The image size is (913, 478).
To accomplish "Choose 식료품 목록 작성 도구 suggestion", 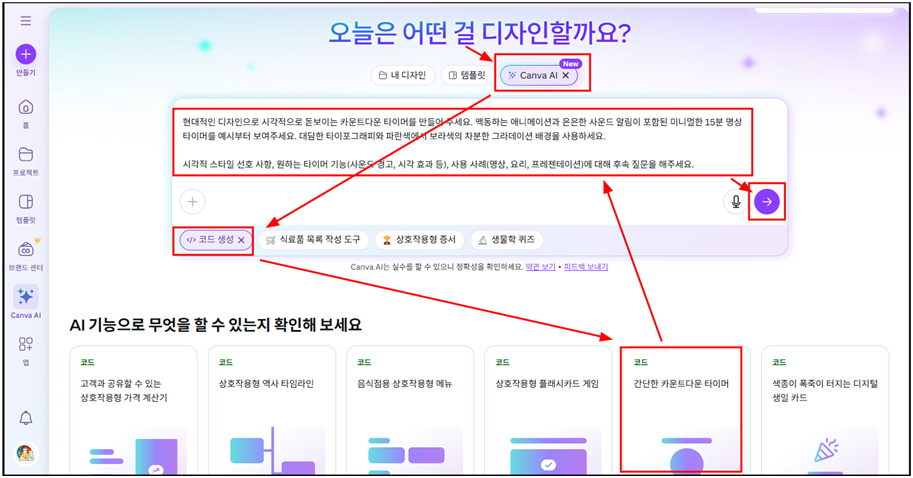I will click(314, 240).
